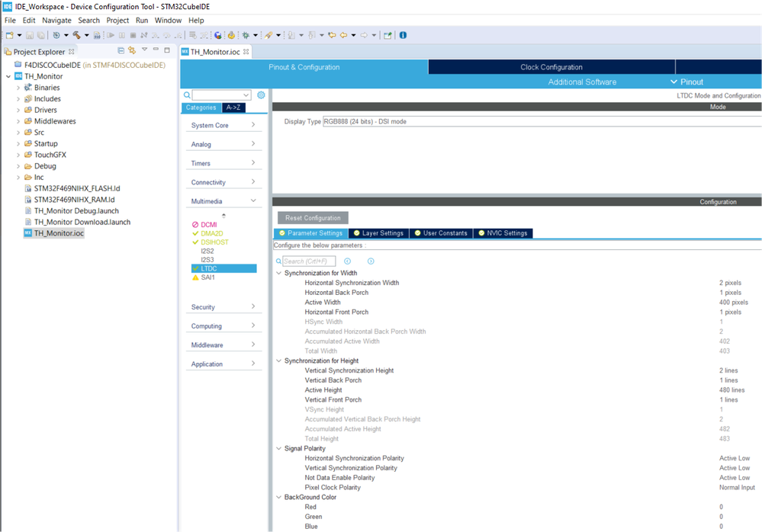Open the Project menu
This screenshot has width=762, height=532.
(x=117, y=21)
